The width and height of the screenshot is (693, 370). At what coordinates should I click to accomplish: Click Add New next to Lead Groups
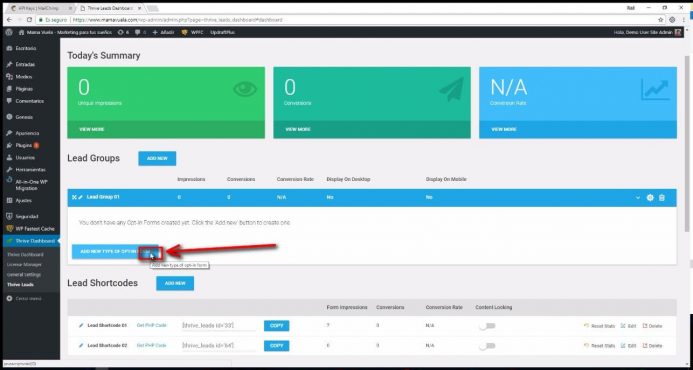pos(157,158)
